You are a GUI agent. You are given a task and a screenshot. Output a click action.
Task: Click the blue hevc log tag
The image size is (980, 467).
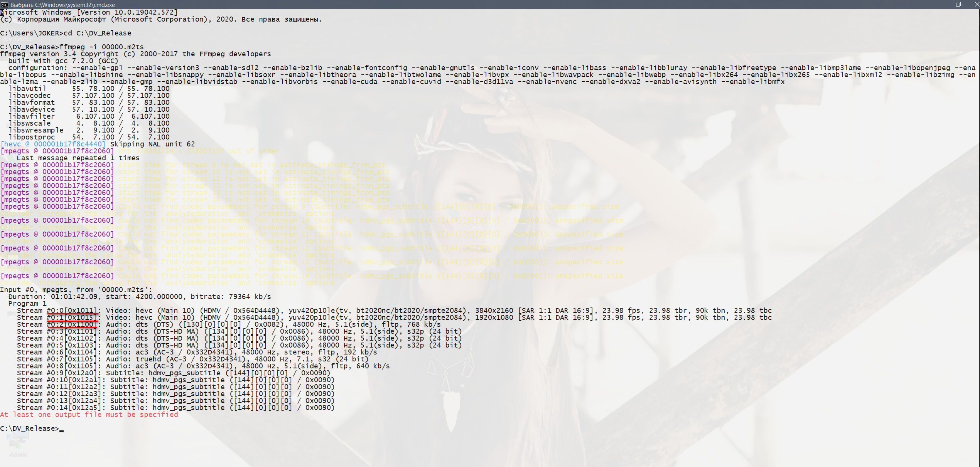53,144
